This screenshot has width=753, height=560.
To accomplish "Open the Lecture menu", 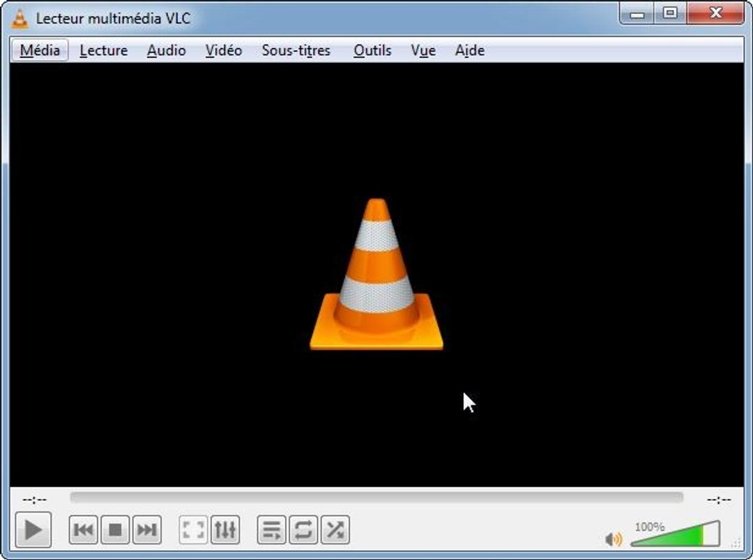I will 103,50.
